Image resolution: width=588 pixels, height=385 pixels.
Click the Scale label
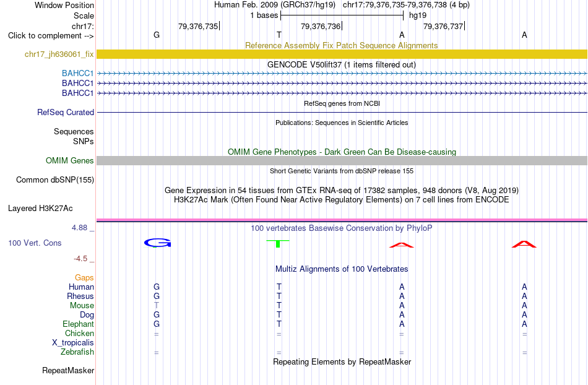click(x=84, y=15)
